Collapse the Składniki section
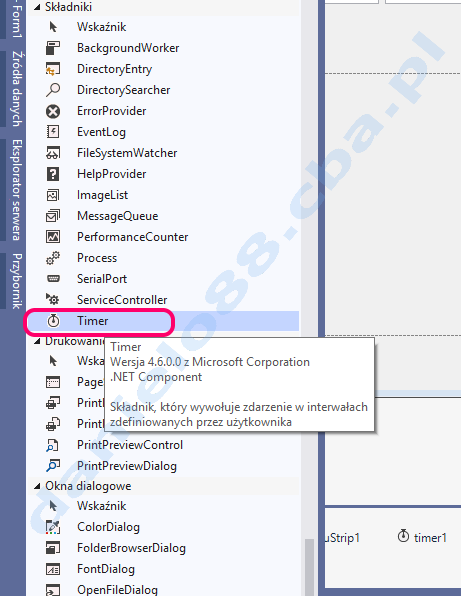This screenshot has height=596, width=461. 37,7
